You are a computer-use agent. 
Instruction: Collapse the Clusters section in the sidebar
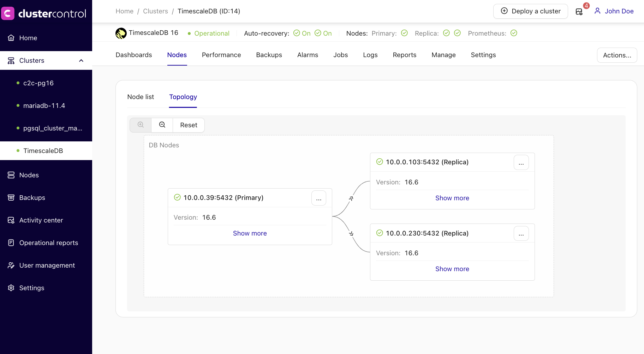(81, 60)
